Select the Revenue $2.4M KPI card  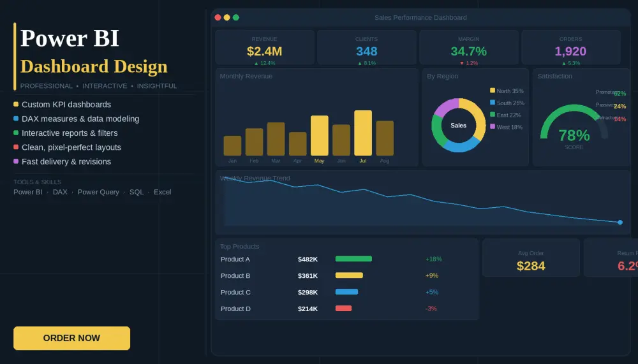click(265, 47)
